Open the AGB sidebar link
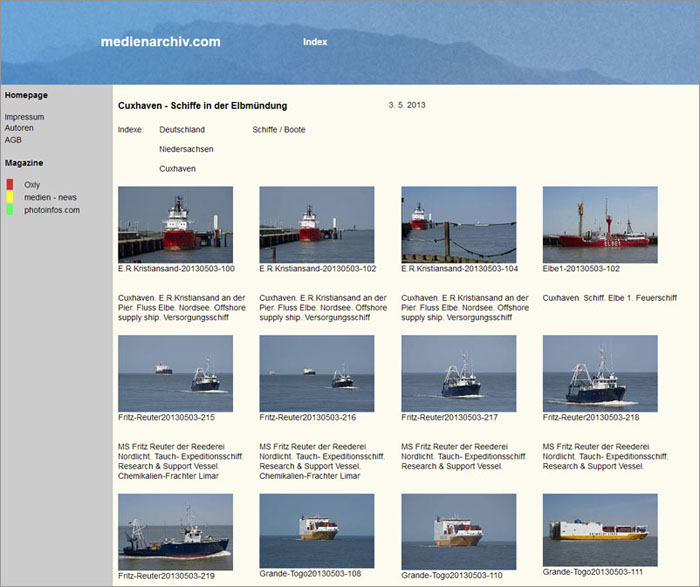The height and width of the screenshot is (587, 700). pyautogui.click(x=13, y=140)
